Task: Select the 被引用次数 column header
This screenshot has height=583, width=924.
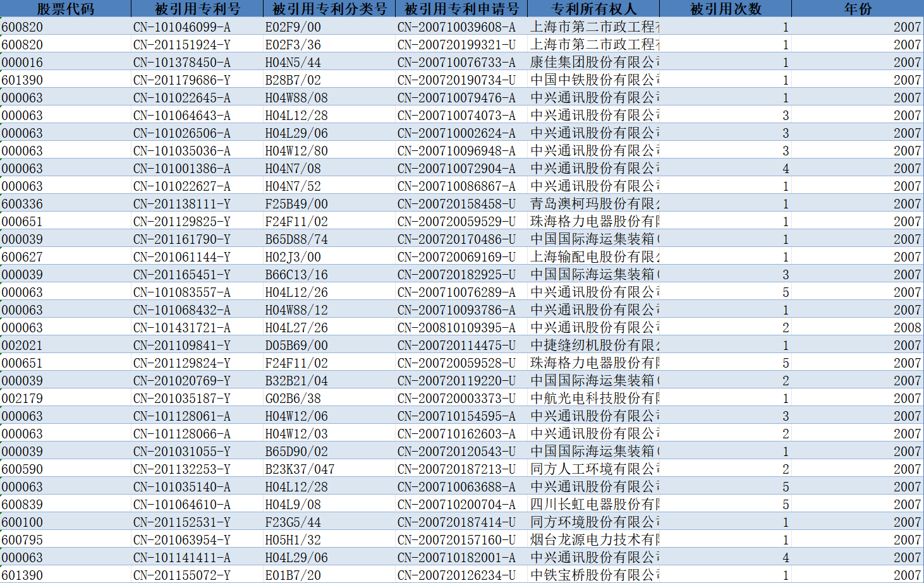Action: (x=726, y=9)
